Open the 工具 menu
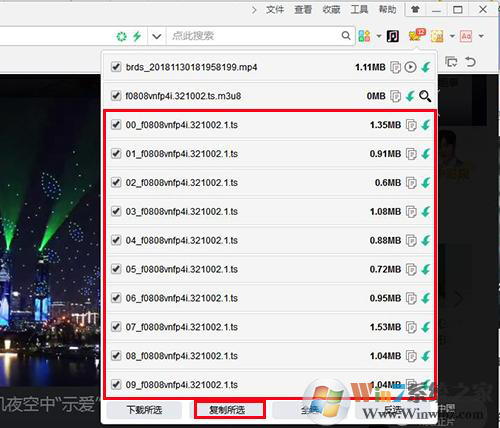 (x=359, y=10)
